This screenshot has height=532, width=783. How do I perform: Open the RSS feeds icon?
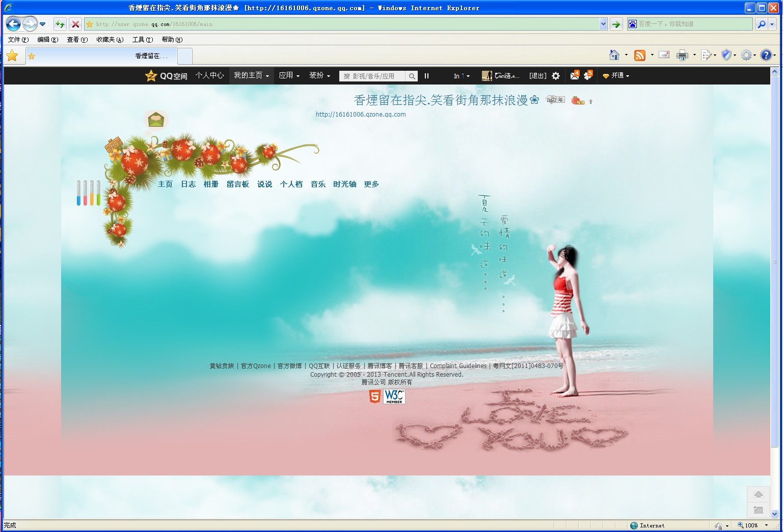(x=640, y=55)
